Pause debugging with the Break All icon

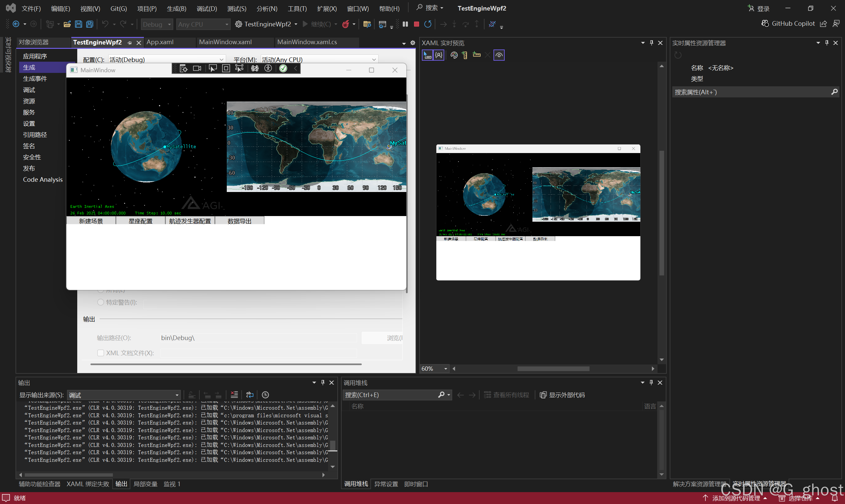point(405,24)
